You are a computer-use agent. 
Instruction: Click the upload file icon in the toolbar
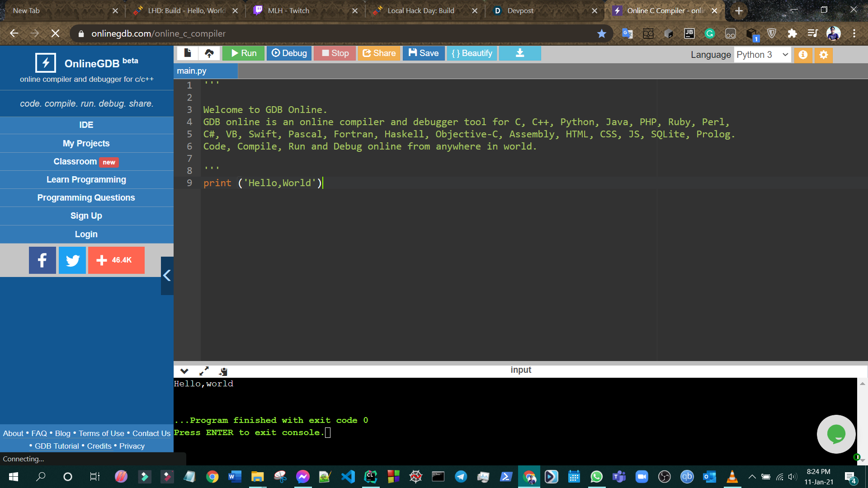pos(209,53)
